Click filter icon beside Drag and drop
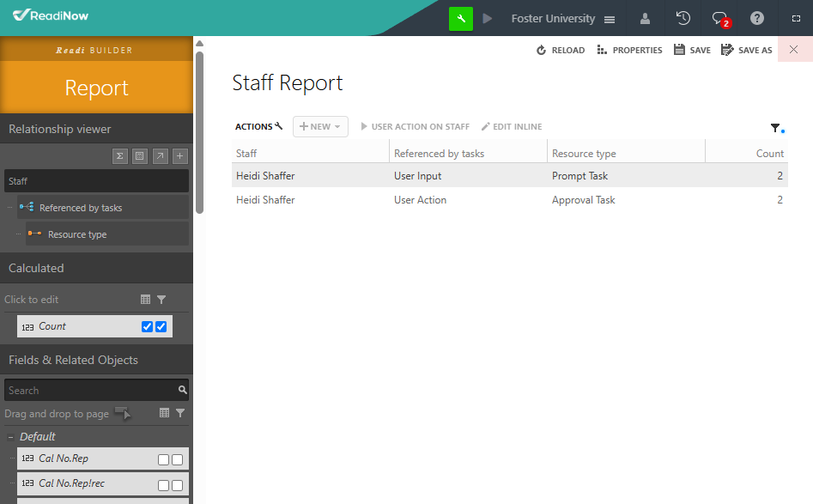The width and height of the screenshot is (813, 504). point(180,413)
